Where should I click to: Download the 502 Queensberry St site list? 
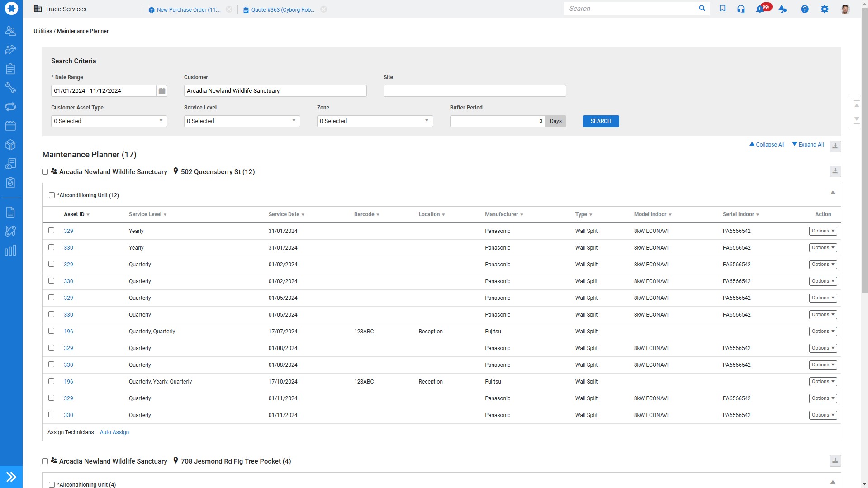pyautogui.click(x=835, y=171)
